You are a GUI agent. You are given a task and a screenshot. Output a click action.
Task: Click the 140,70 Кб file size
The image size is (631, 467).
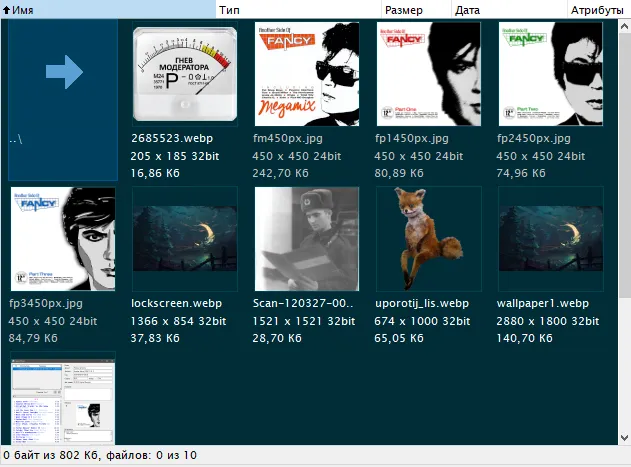tap(524, 338)
